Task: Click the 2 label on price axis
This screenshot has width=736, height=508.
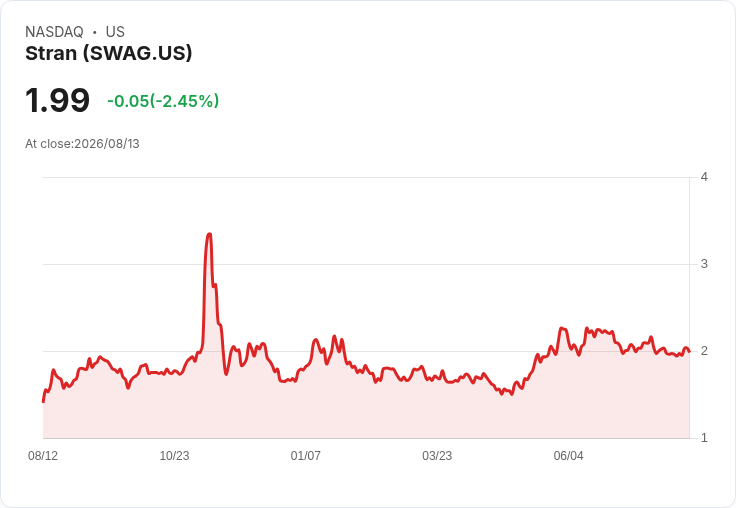Action: (704, 351)
